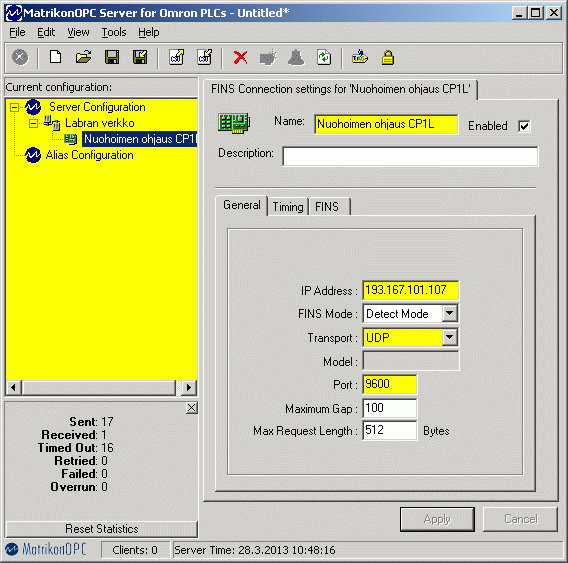Image resolution: width=568 pixels, height=563 pixels.
Task: Collapse the Labran verkko tree node
Action: pyautogui.click(x=33, y=123)
